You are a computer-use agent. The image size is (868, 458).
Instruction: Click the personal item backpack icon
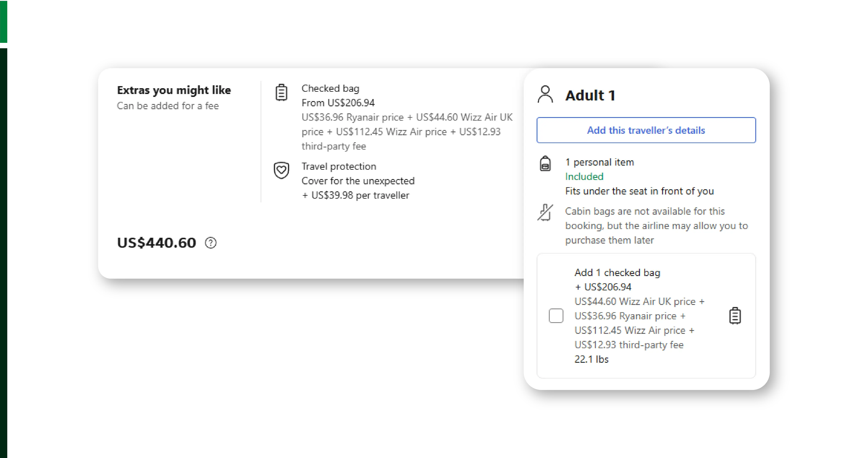[545, 163]
